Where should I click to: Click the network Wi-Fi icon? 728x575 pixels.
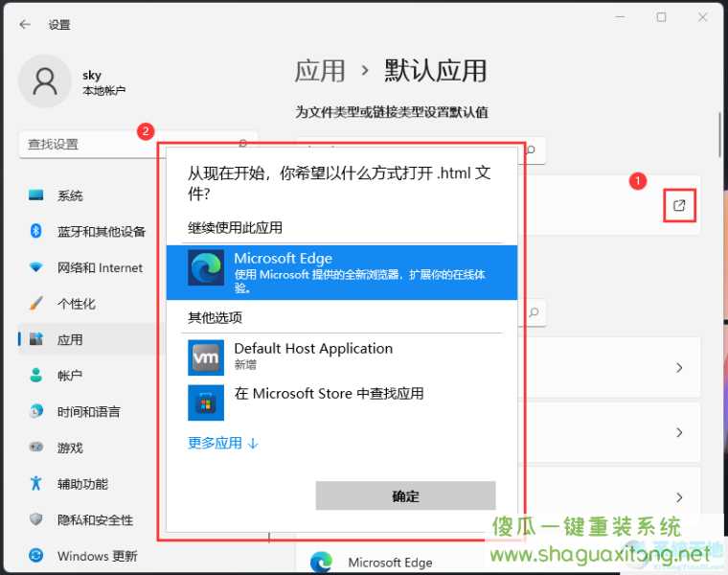(35, 267)
